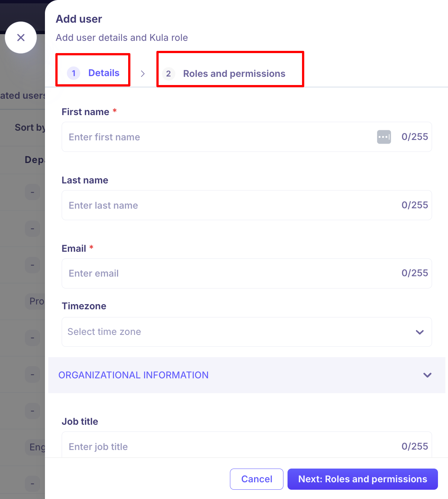Open the Sort by control behind the panel
The height and width of the screenshot is (499, 448).
pos(30,128)
